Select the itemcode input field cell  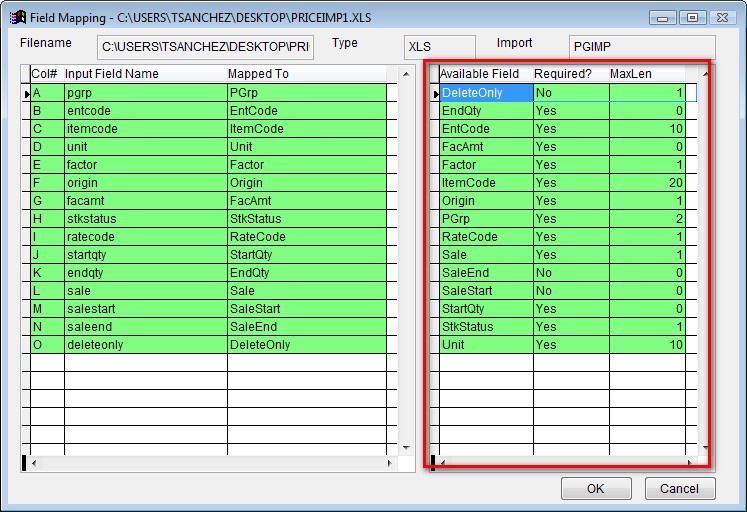(x=146, y=129)
